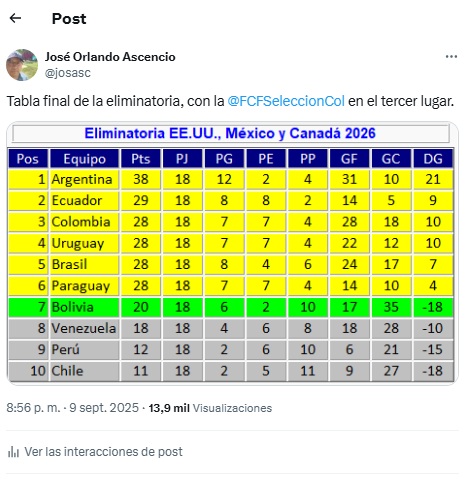Click the Pts column header
Viewport: 467px width, 482px height.
(141, 159)
